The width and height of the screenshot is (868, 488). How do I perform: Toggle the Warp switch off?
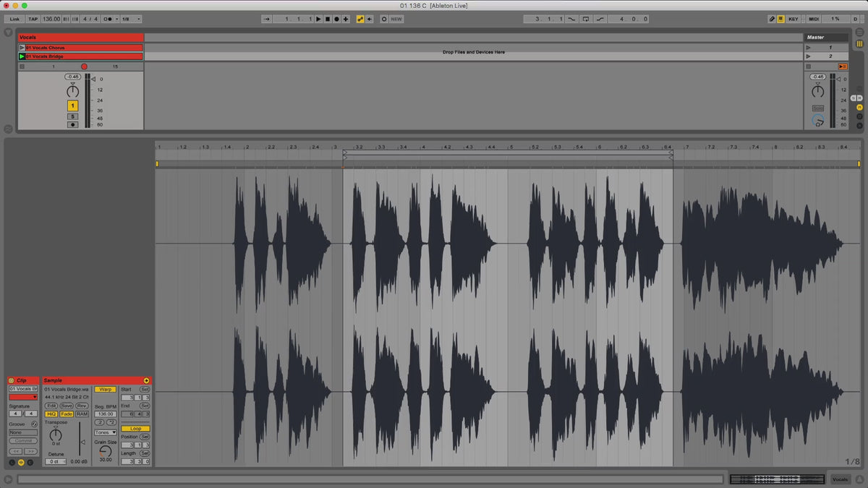(105, 389)
